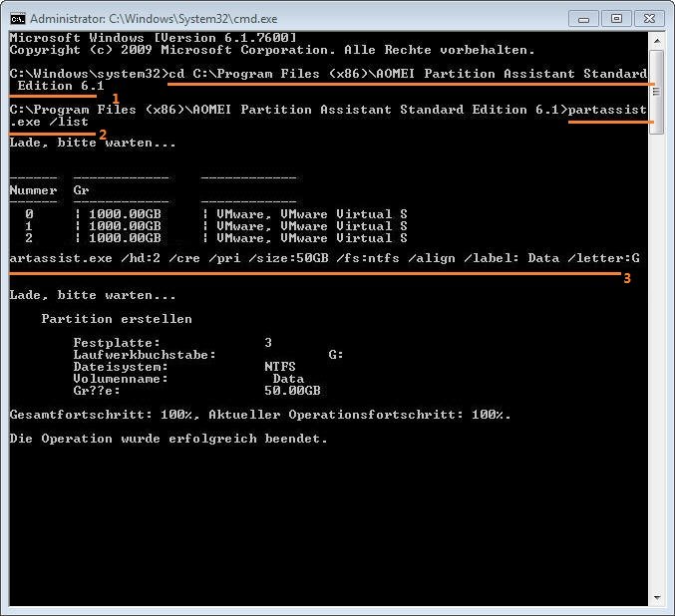Click the size value '50.00GB'
Image resolution: width=675 pixels, height=616 pixels.
[x=292, y=391]
